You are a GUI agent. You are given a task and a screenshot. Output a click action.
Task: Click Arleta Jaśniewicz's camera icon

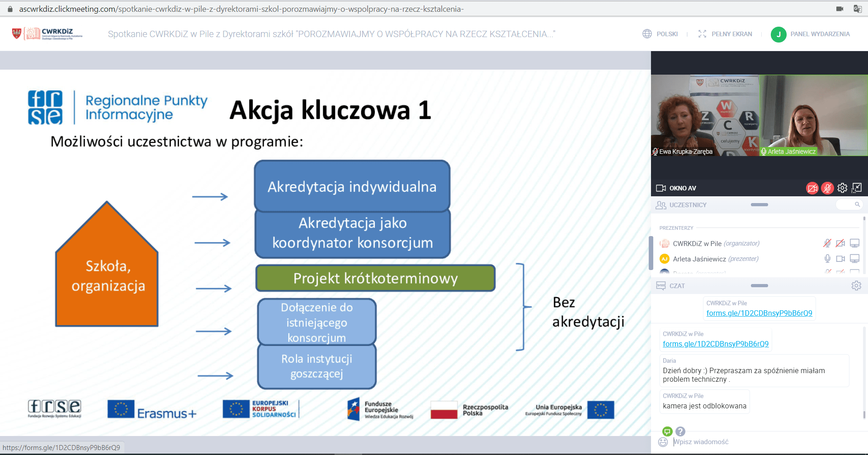[840, 259]
